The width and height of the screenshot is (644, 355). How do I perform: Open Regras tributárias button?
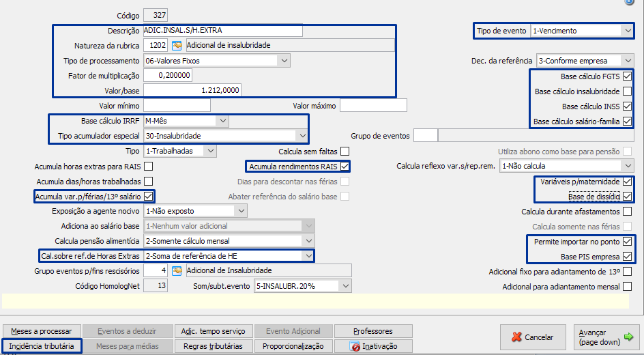click(213, 346)
